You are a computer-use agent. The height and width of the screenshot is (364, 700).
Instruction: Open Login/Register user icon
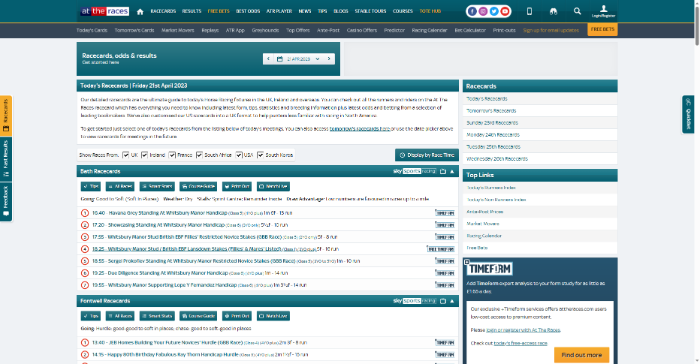[x=604, y=11]
